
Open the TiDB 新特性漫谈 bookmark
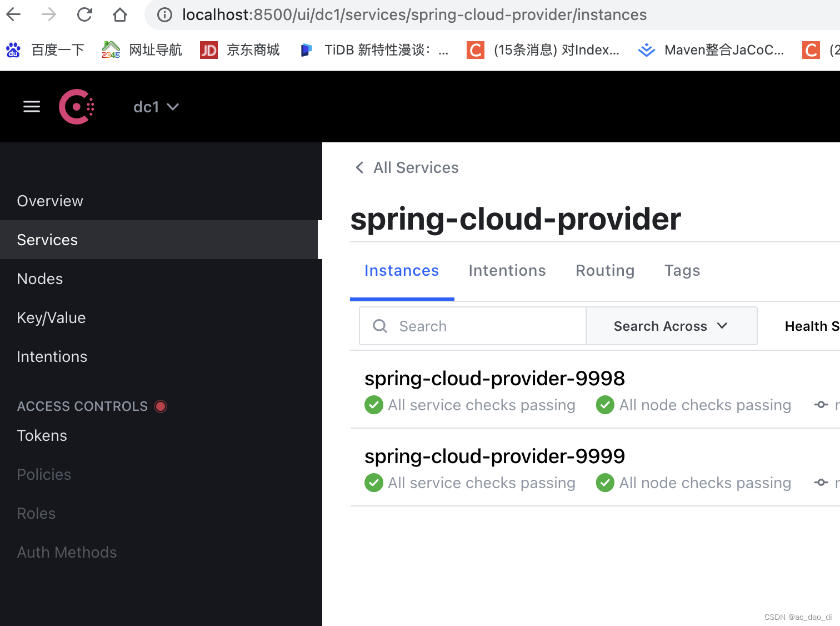tap(374, 50)
